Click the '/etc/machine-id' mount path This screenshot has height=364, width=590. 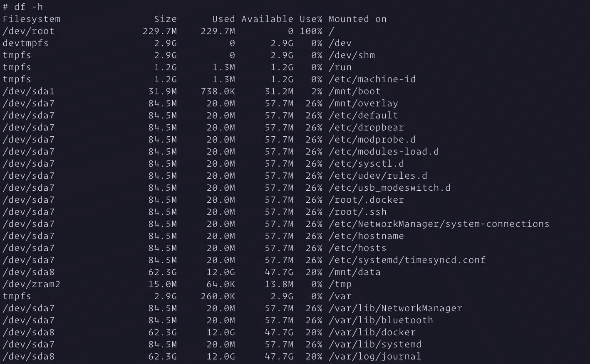(372, 79)
